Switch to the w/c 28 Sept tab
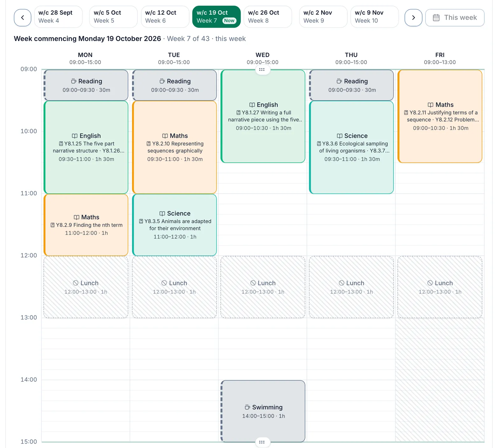The width and height of the screenshot is (498, 448). click(58, 17)
